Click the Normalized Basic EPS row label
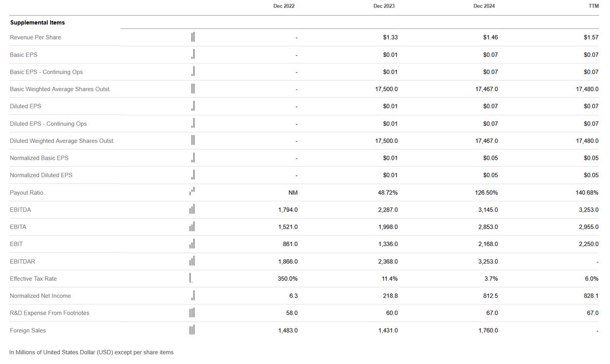The image size is (610, 364). click(39, 158)
